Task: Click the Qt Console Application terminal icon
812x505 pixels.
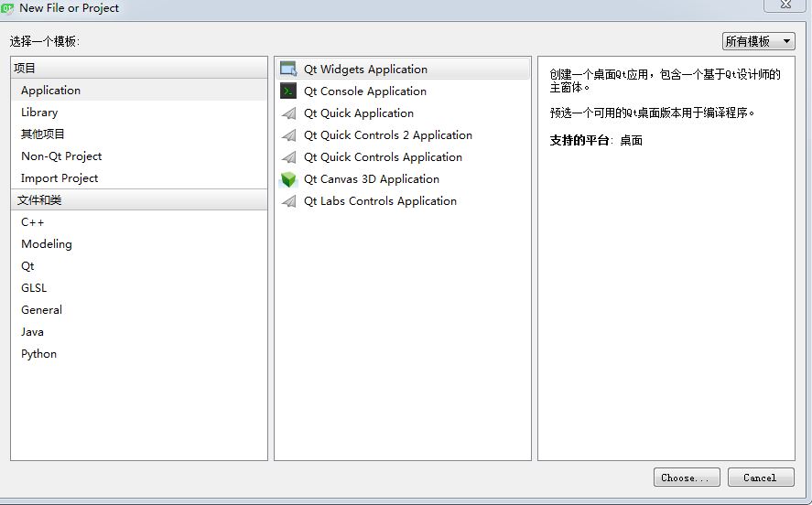Action: (x=288, y=91)
